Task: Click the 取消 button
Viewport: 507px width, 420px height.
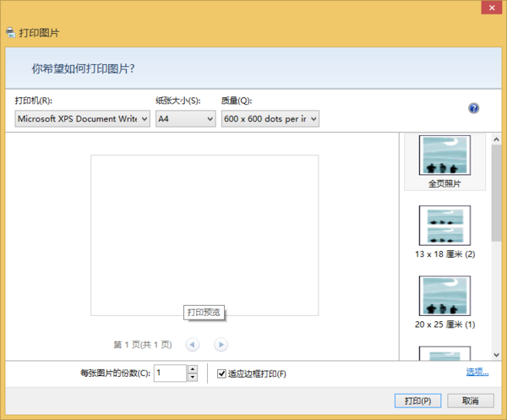Action: pos(471,401)
